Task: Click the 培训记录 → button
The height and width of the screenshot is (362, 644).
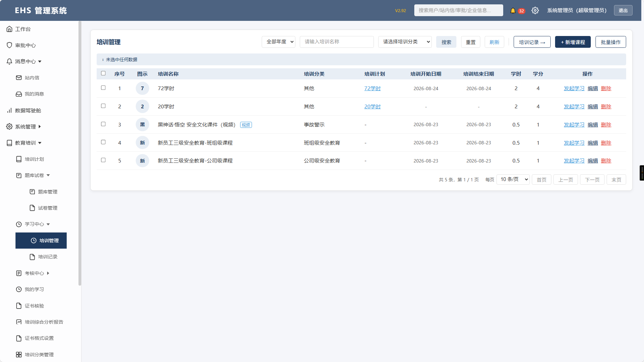Action: point(532,42)
